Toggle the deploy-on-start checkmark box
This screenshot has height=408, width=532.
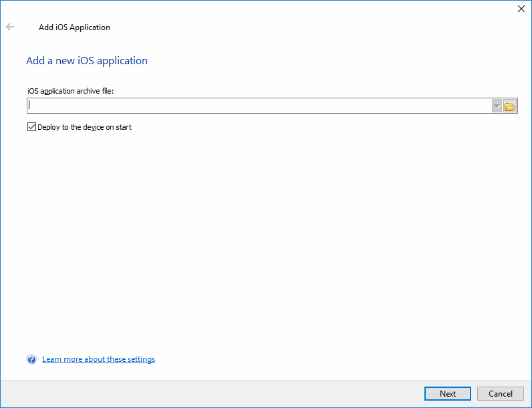tap(31, 127)
